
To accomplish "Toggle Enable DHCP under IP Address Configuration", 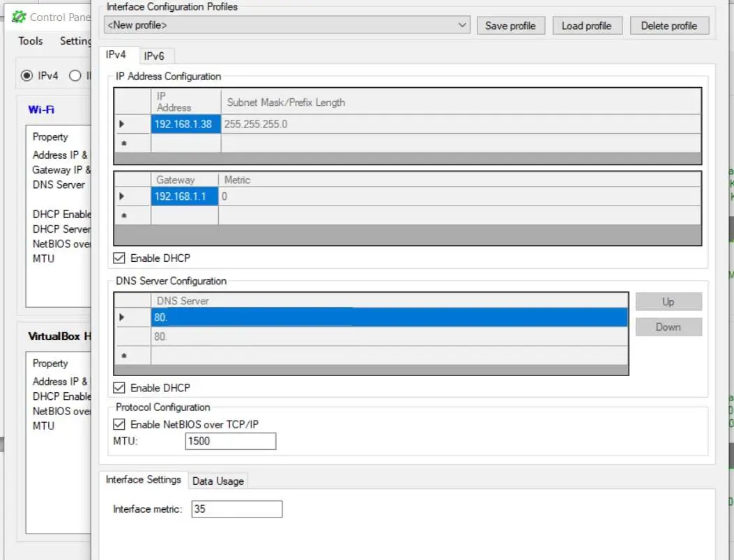I will [119, 258].
